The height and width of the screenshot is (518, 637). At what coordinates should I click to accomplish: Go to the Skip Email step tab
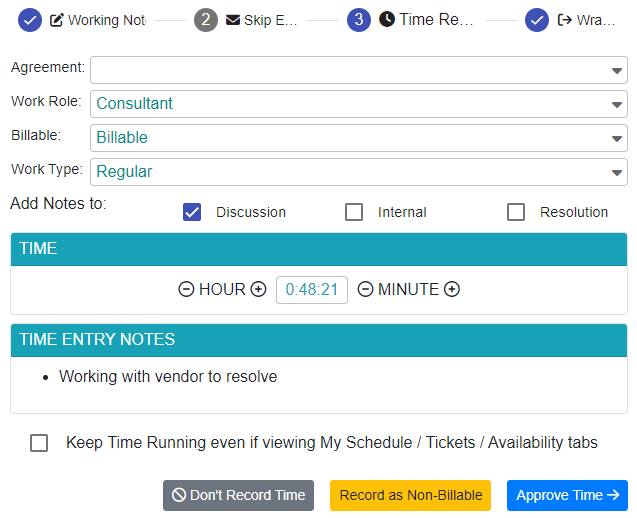pyautogui.click(x=246, y=20)
